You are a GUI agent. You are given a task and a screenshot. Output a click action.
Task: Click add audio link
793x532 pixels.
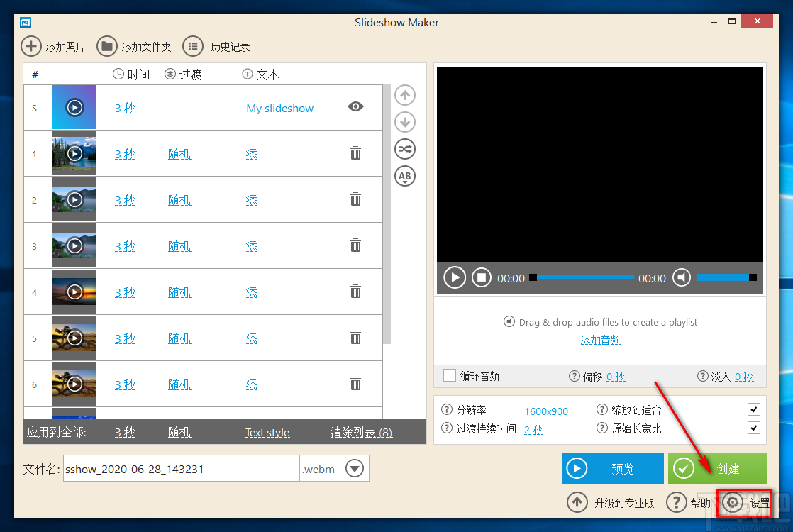tap(600, 340)
